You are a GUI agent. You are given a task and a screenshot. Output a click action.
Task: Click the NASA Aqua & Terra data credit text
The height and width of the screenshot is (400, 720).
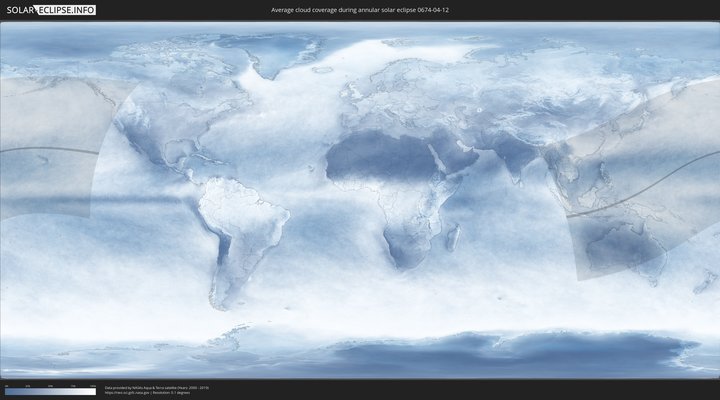tap(157, 387)
